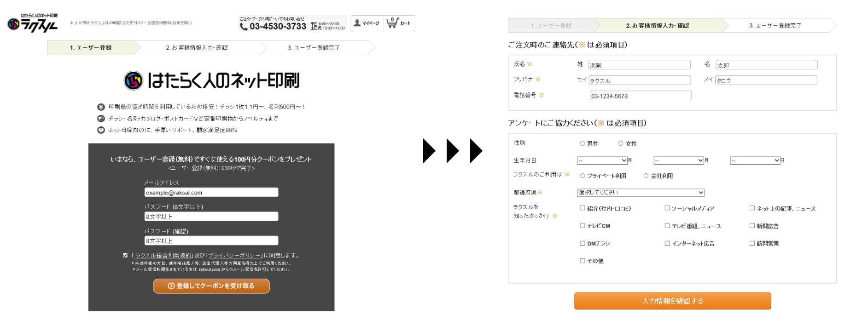Select left step tab 1. ユーザー登録
Screen dimensions: 868x326
click(x=91, y=48)
